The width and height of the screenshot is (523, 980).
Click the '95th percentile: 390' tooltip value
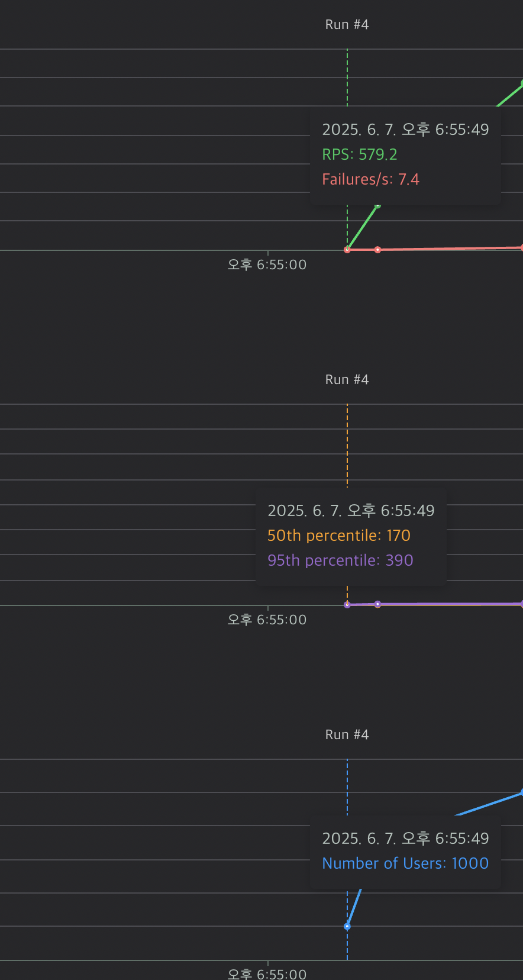340,560
